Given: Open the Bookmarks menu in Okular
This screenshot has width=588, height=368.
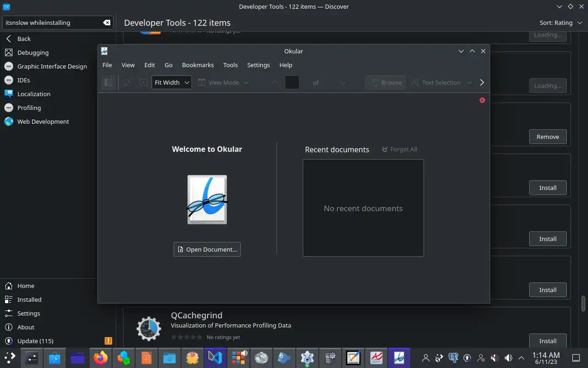Looking at the screenshot, I should [x=198, y=65].
